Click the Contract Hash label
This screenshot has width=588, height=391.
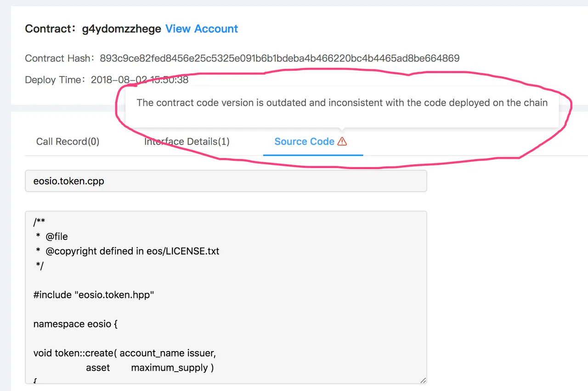pyautogui.click(x=61, y=58)
